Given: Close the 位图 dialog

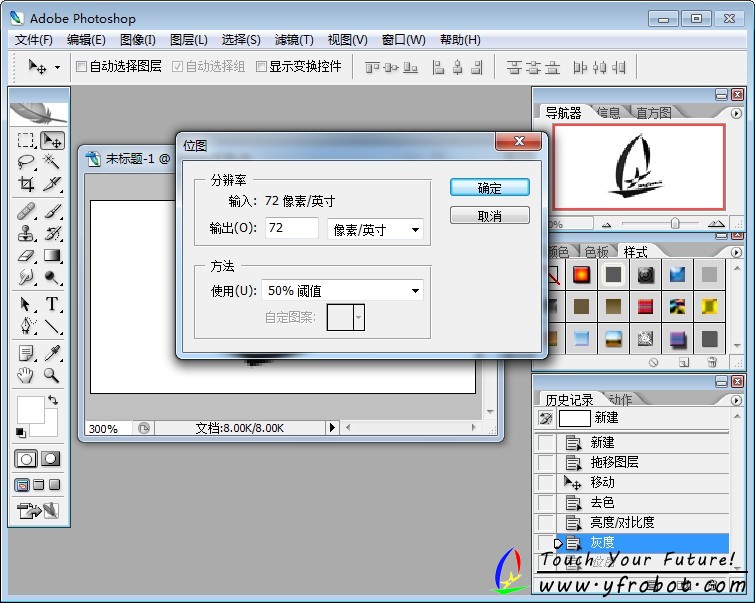Looking at the screenshot, I should 519,141.
